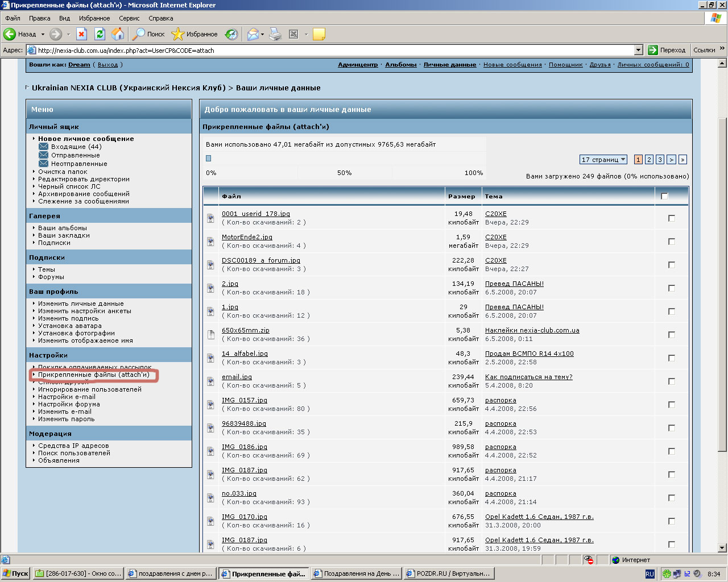
Task: Click the Refresh page toolbar icon
Action: 100,34
